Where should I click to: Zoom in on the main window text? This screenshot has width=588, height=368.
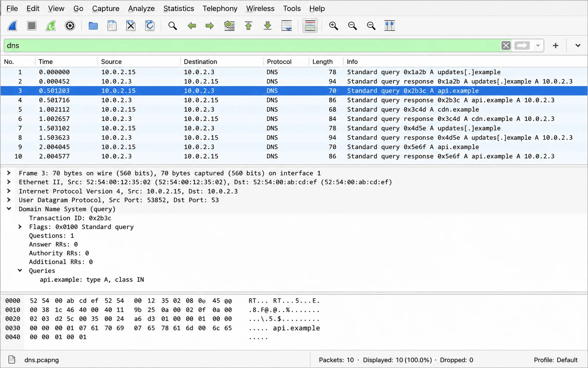tap(333, 26)
